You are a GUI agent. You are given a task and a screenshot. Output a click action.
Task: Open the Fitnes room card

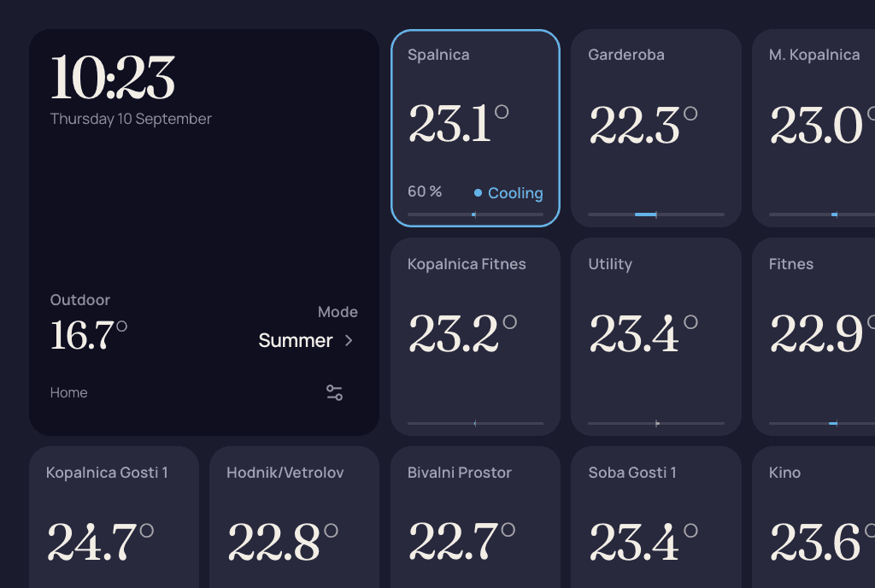(813, 337)
